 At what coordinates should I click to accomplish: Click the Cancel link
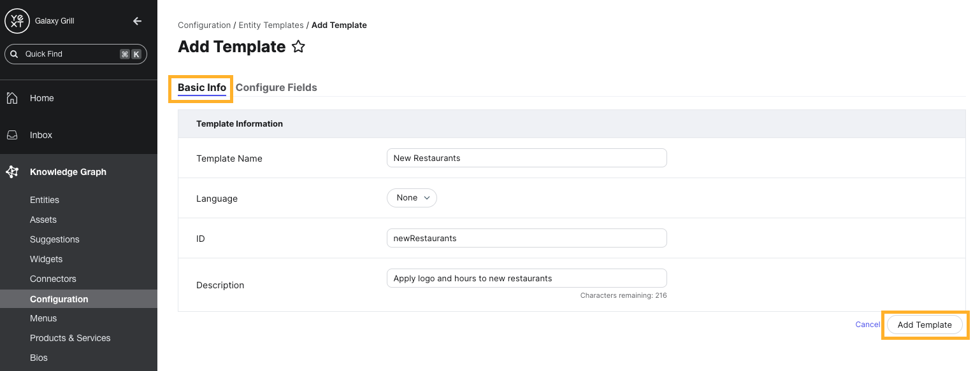867,325
